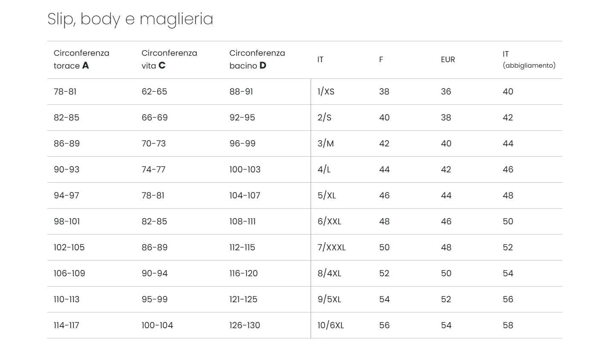Select the 10/6XL size cell

click(x=331, y=325)
